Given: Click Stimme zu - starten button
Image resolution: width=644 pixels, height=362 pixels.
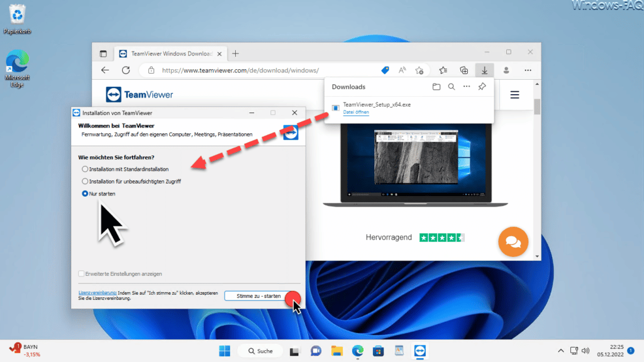Looking at the screenshot, I should coord(258,296).
